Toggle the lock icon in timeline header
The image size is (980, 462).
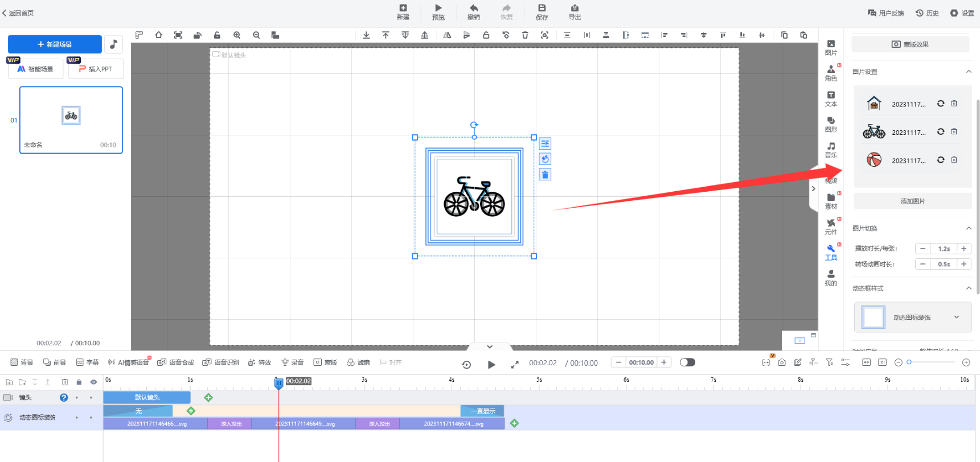[x=79, y=382]
